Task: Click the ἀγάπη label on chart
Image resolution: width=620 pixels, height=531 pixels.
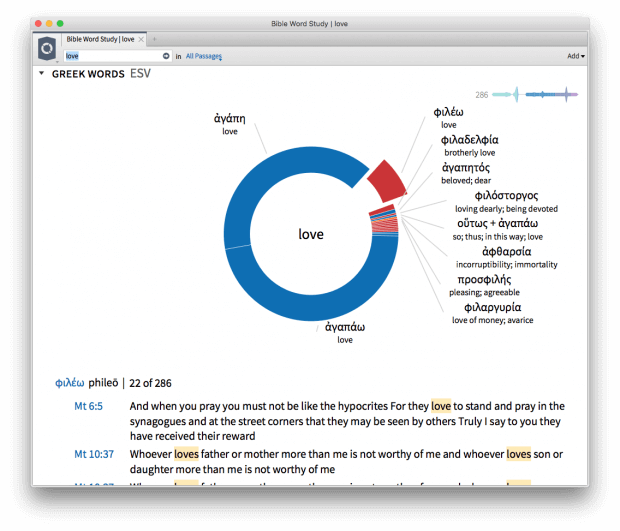Action: (230, 117)
